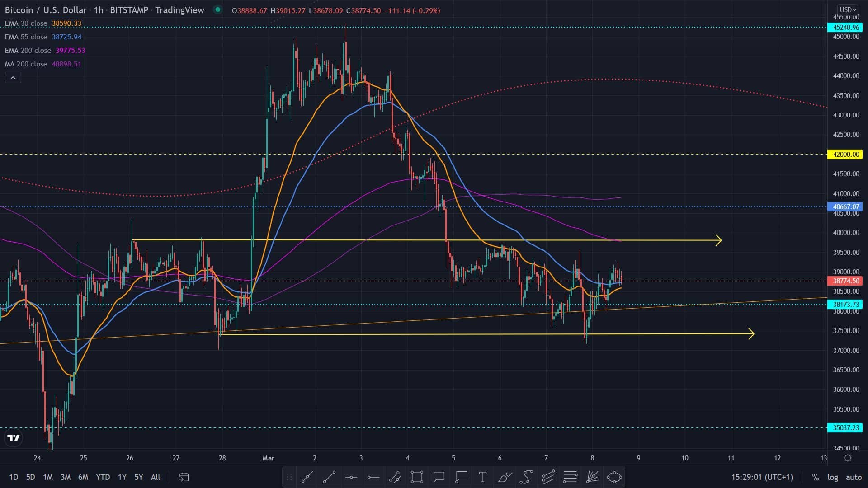
Task: Click the EMA 200 value 39775.53
Action: pyautogui.click(x=71, y=51)
